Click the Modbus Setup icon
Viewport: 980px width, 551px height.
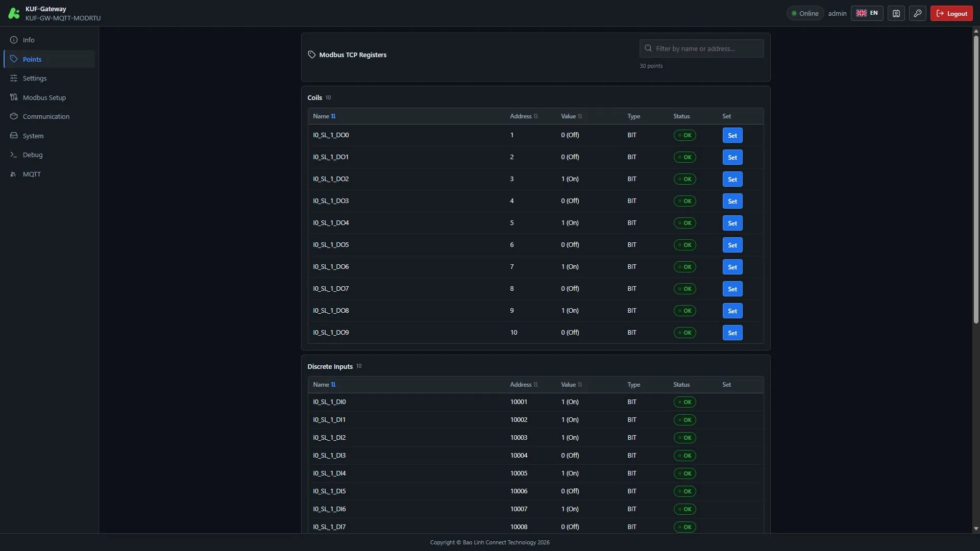[x=14, y=97]
